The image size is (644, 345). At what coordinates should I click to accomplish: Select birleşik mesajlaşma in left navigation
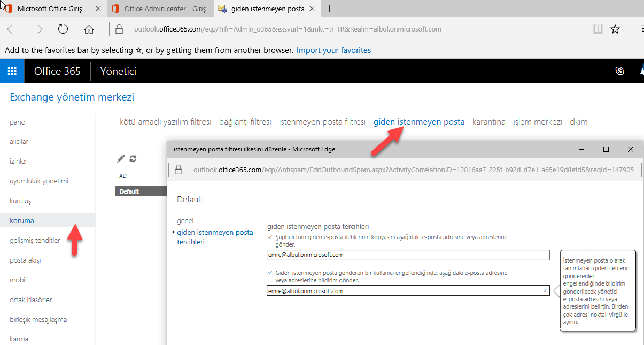pyautogui.click(x=38, y=320)
